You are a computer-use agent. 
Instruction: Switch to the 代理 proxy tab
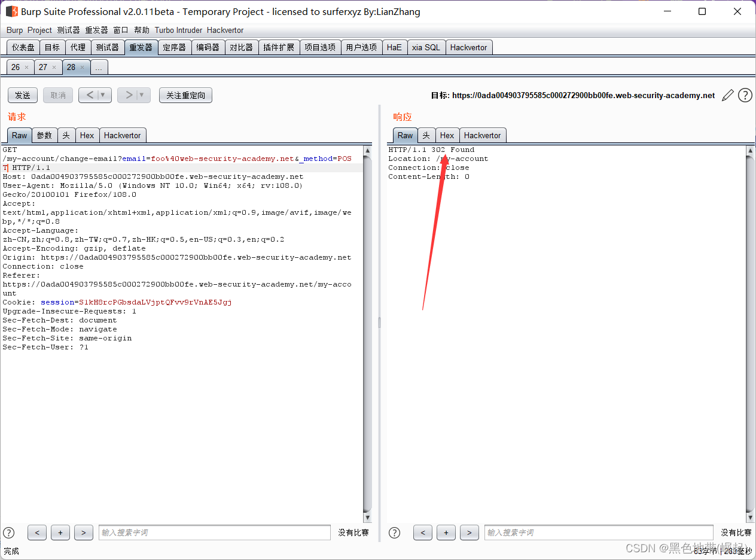coord(78,47)
